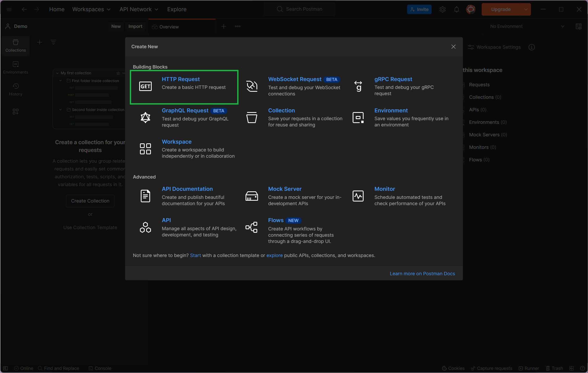
Task: Click the Workspace grid icon in dialog
Action: coord(145,149)
